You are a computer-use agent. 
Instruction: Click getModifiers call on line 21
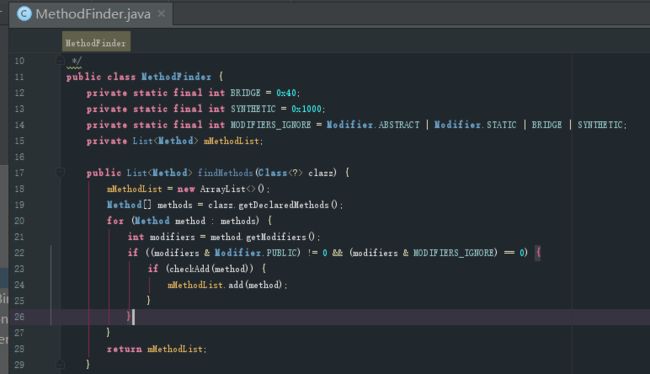click(276, 237)
